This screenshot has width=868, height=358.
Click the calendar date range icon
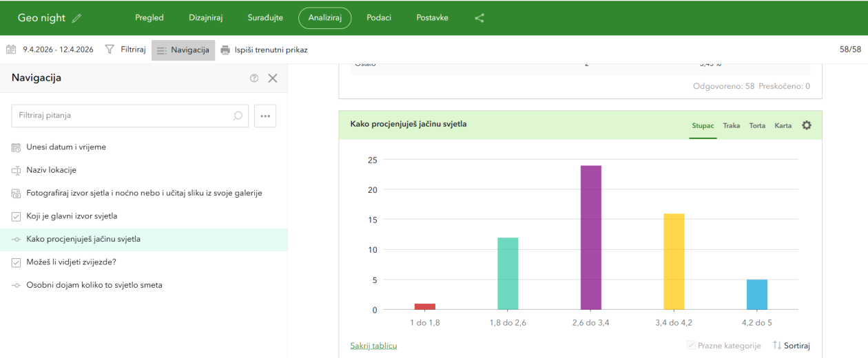pos(11,50)
